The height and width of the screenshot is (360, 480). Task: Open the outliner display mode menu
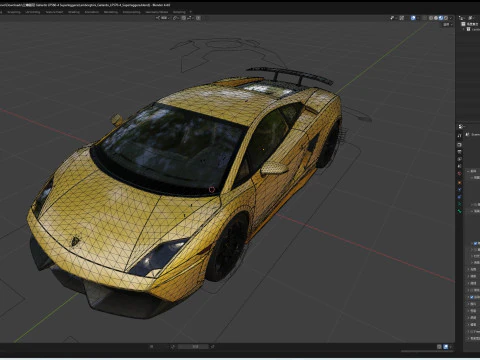click(462, 18)
